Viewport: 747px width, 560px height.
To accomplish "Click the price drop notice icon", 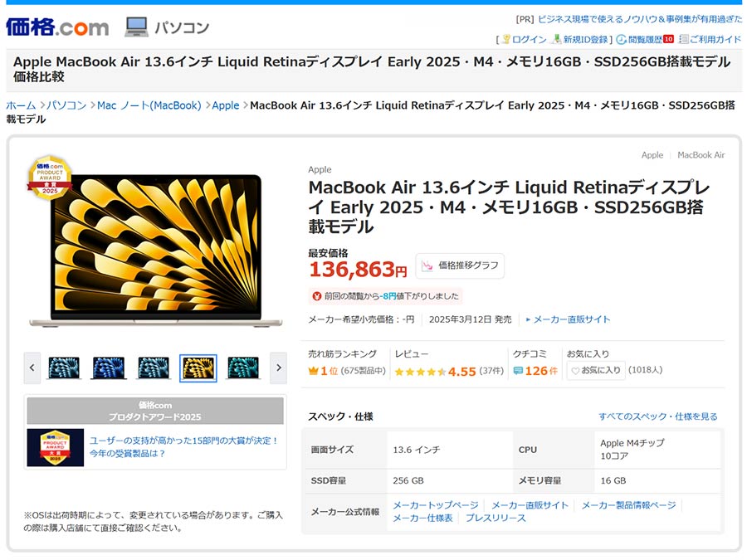I will point(316,296).
